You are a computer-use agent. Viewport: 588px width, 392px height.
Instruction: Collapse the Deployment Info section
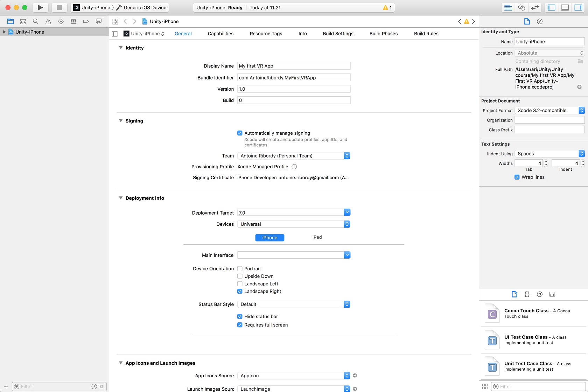pyautogui.click(x=121, y=198)
